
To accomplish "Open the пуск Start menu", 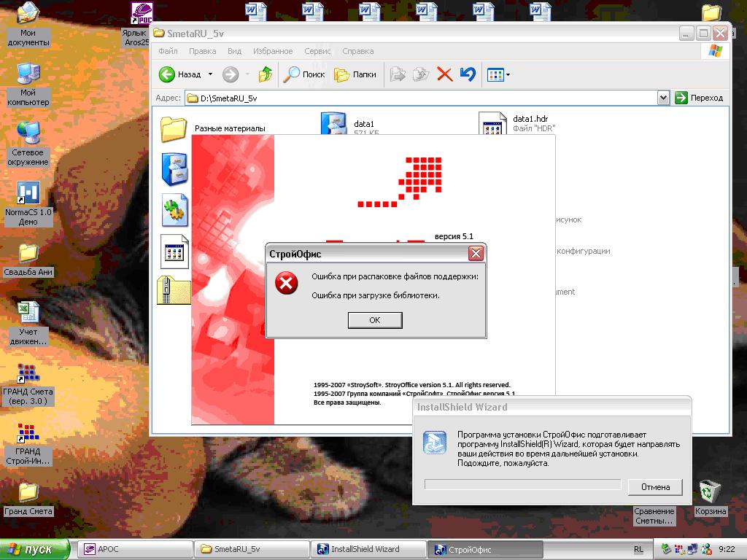I will coord(34,550).
